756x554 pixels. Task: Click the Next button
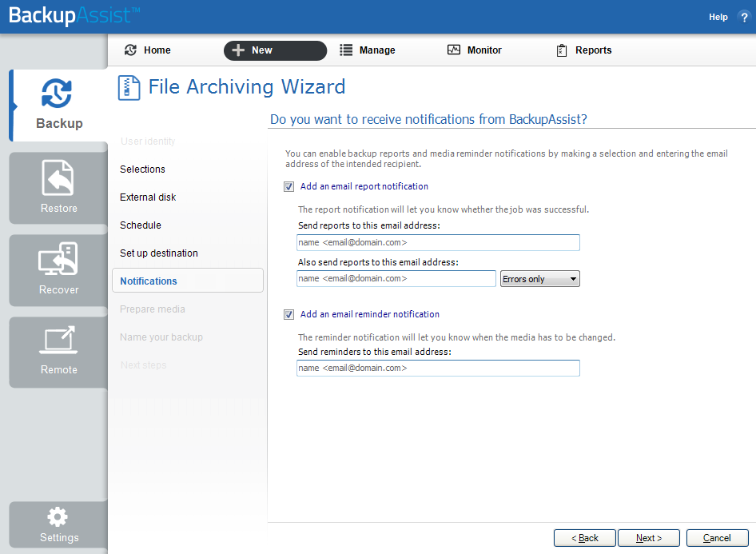click(x=649, y=538)
